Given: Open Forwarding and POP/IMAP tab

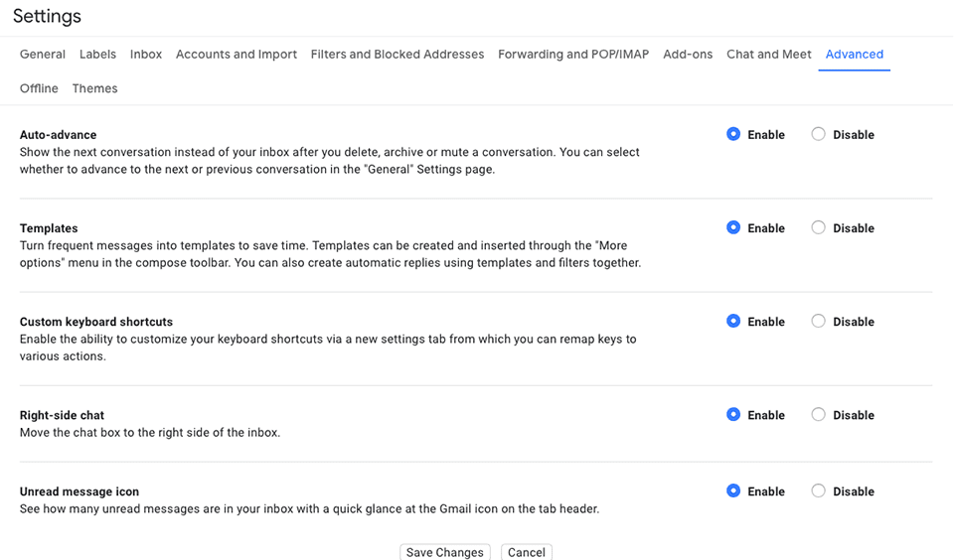Looking at the screenshot, I should [573, 55].
